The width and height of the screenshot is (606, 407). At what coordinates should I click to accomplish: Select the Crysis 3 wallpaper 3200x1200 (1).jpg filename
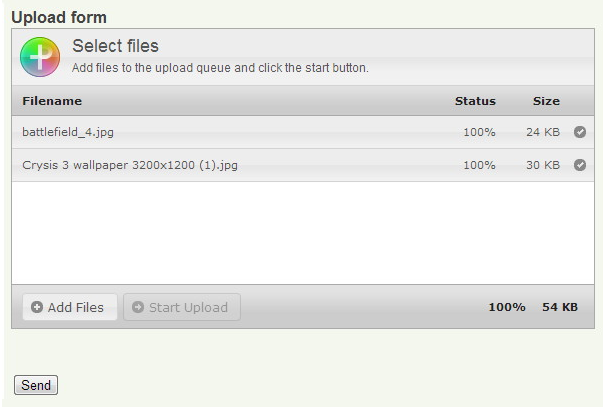(x=130, y=165)
